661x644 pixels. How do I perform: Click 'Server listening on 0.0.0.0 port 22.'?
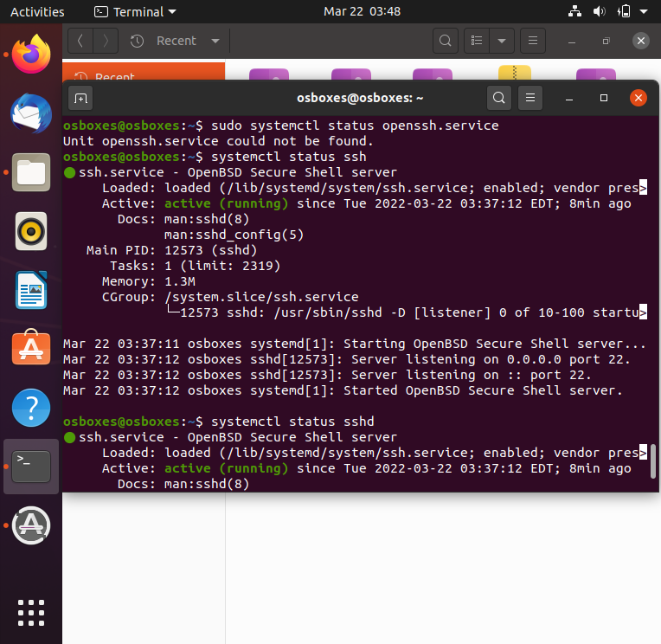click(x=491, y=359)
